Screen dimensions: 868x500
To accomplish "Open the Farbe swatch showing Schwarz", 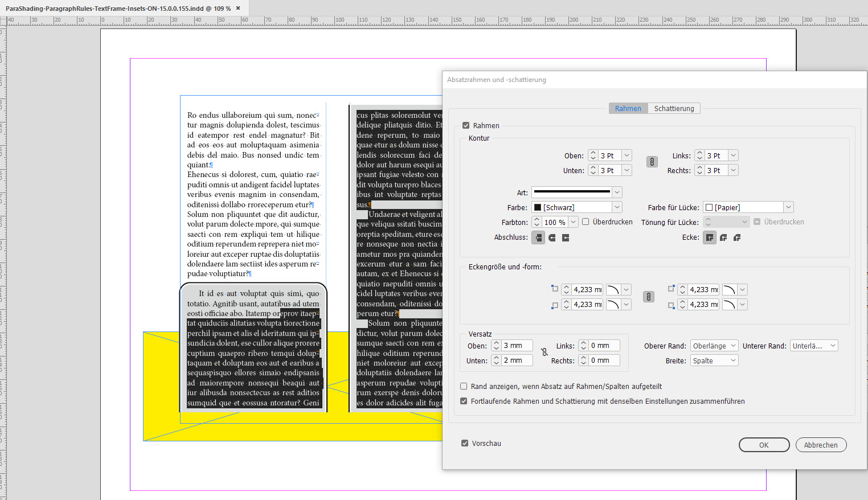I will pos(616,207).
